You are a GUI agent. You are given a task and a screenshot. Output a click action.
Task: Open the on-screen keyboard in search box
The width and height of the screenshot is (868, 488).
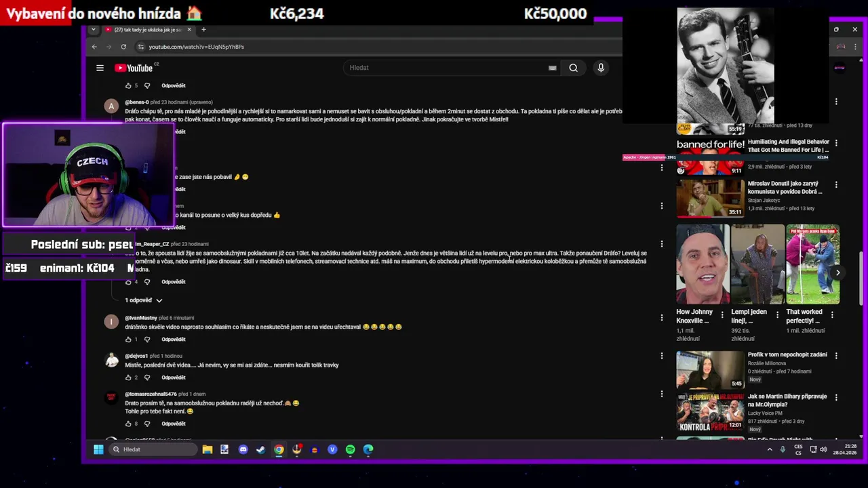coord(552,68)
